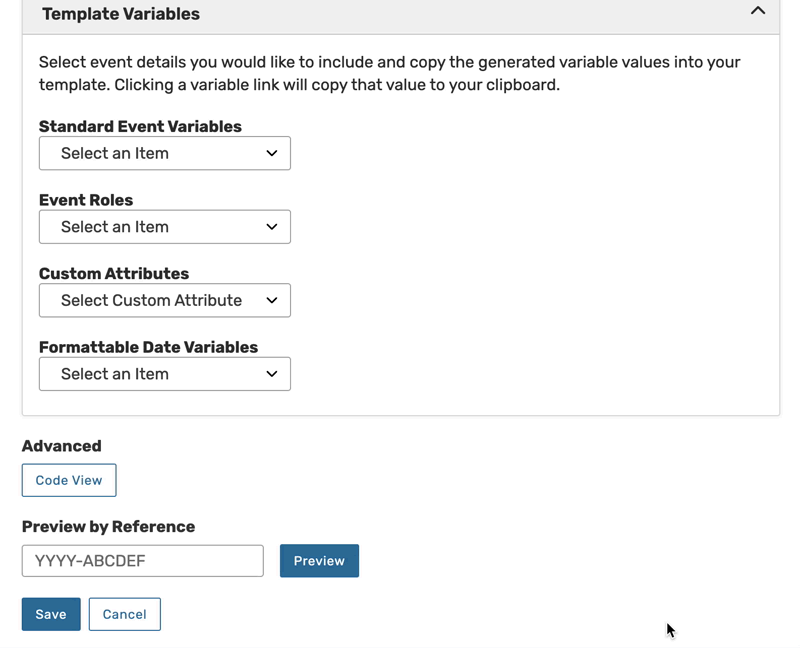This screenshot has width=800, height=648.
Task: Focus the YYYY-ABCDEF reference input field
Action: 142,561
